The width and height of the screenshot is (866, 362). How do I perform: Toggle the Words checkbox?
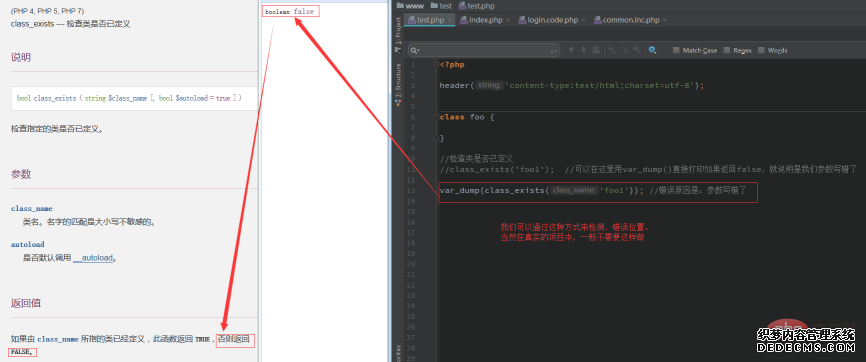point(762,50)
